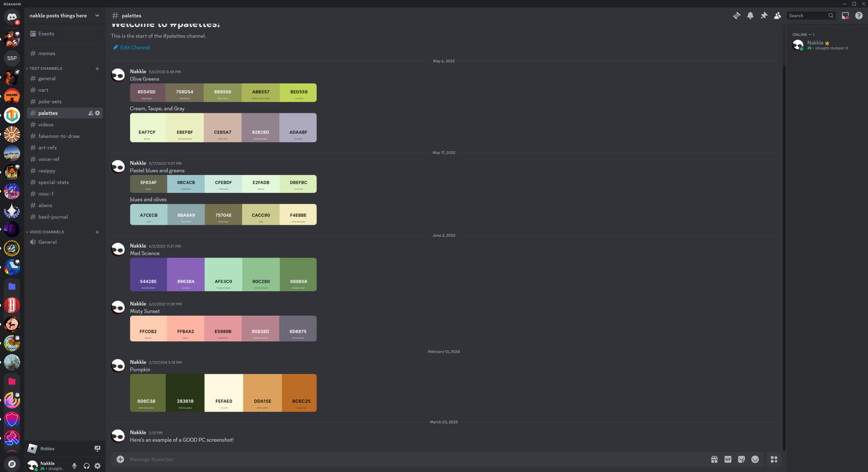Image resolution: width=868 pixels, height=472 pixels.
Task: Open the Apps launcher icon in message bar
Action: [774, 459]
